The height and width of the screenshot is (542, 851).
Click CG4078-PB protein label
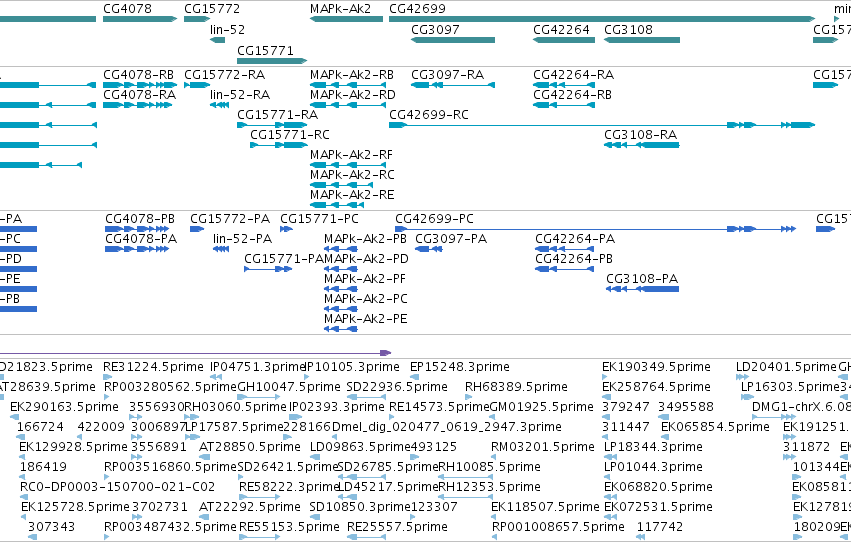point(139,219)
